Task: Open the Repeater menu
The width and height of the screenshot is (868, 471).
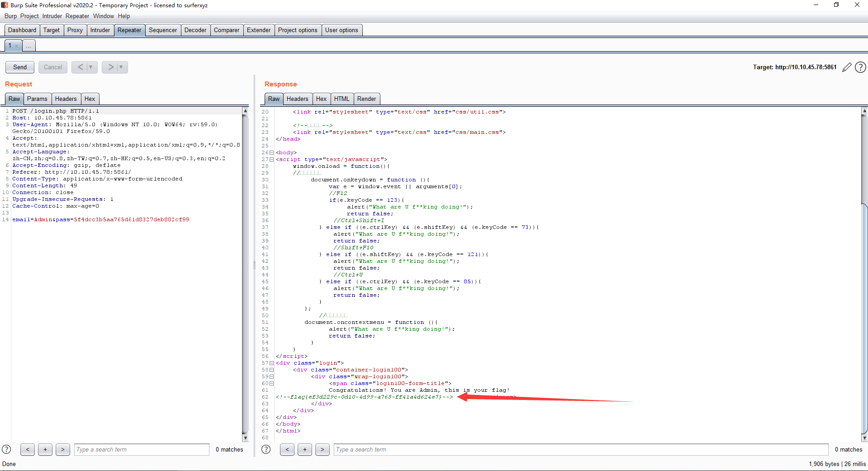Action: point(77,16)
